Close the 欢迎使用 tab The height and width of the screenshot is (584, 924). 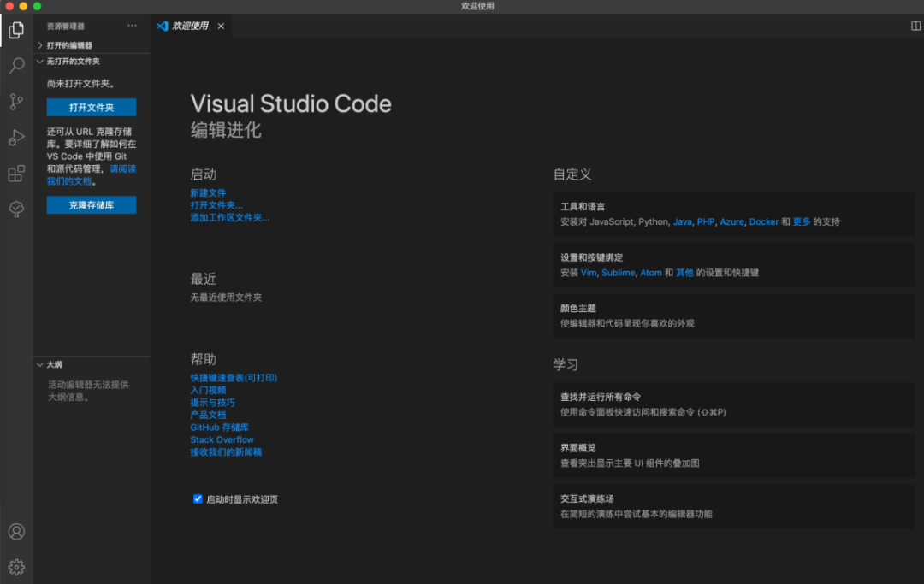click(x=221, y=27)
